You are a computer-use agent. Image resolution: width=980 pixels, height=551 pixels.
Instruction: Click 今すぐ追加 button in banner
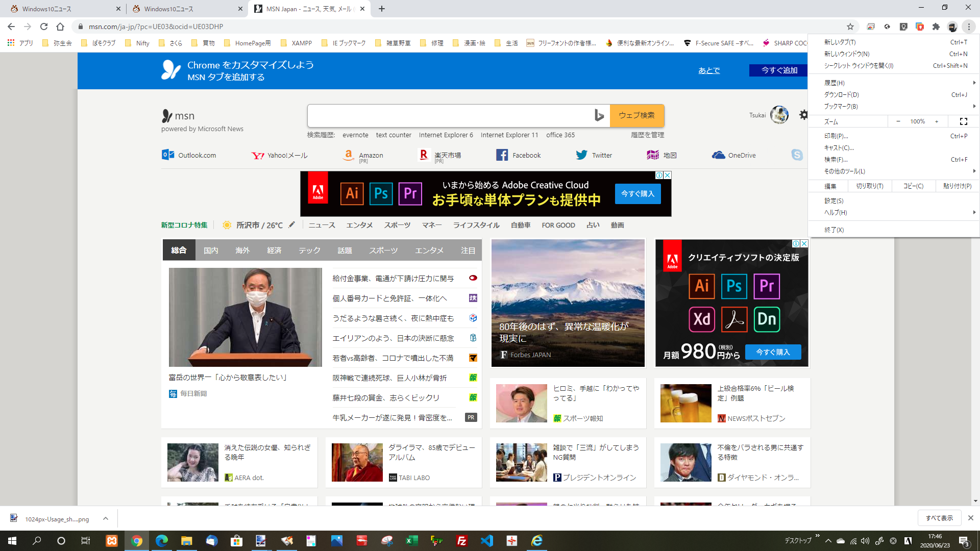click(779, 70)
